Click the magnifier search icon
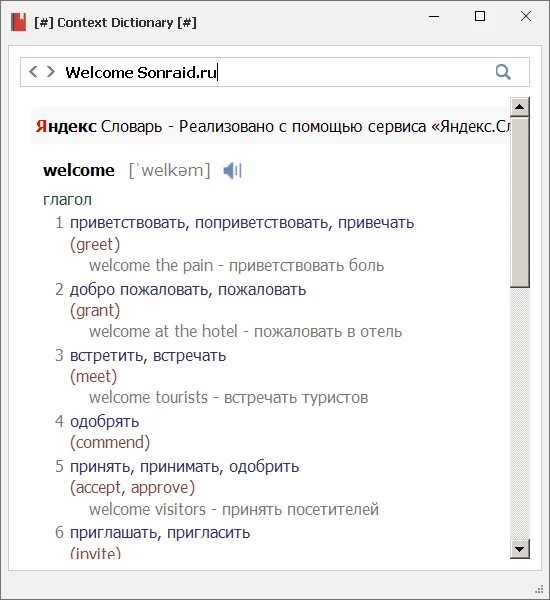 pyautogui.click(x=503, y=72)
